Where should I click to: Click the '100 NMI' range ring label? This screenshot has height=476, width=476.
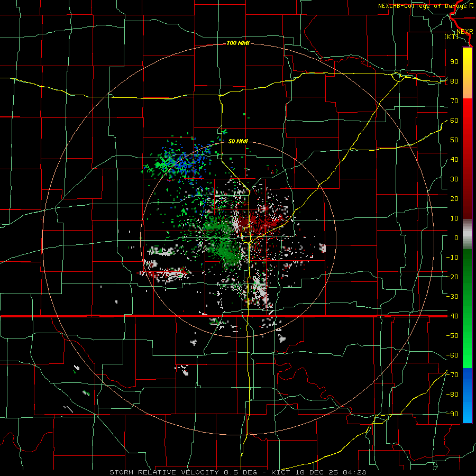click(238, 43)
